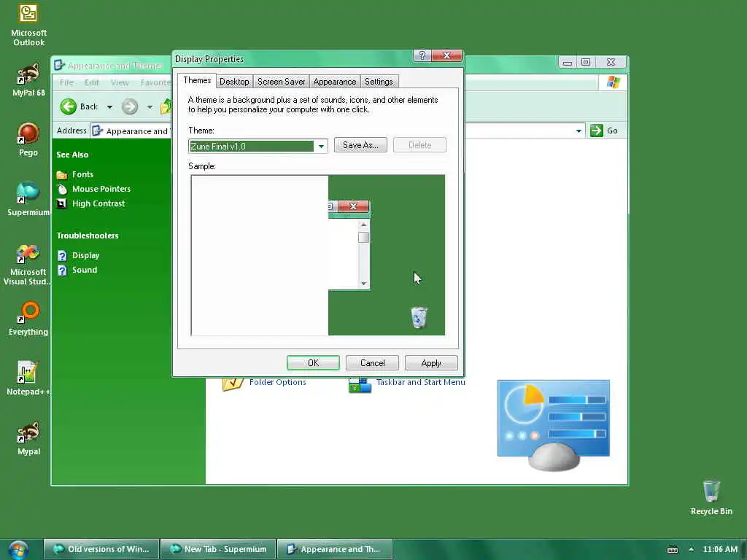The width and height of the screenshot is (747, 560).
Task: Open the High Contrast link
Action: point(98,203)
